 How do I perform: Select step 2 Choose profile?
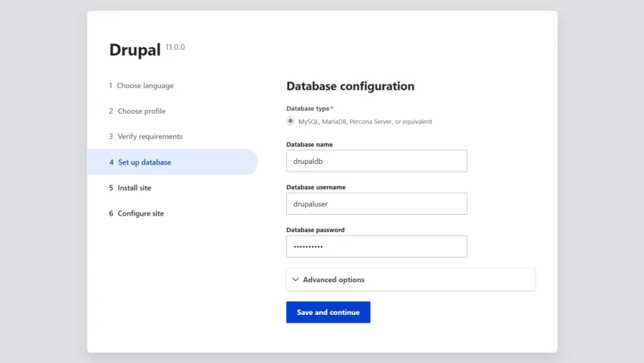coord(137,111)
